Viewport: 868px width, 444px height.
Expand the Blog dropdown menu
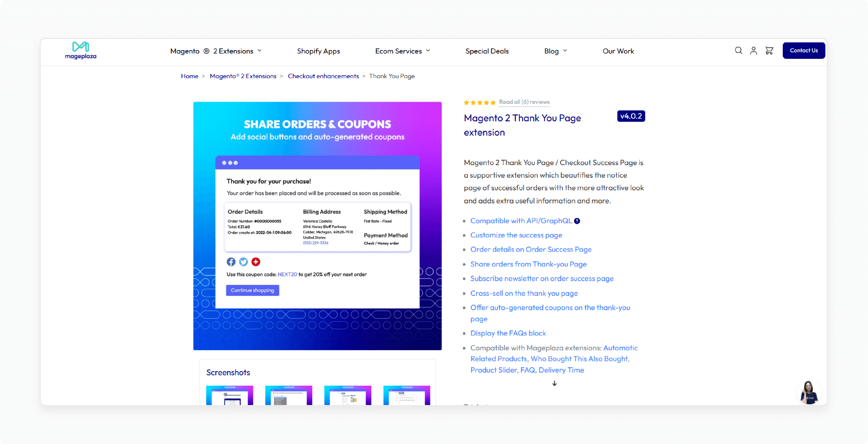[x=556, y=51]
